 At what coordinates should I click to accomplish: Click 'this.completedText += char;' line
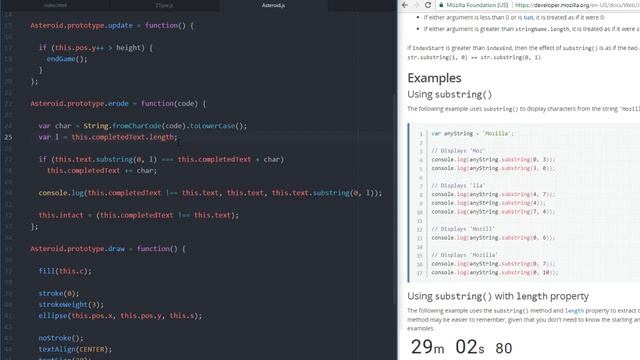pos(102,170)
